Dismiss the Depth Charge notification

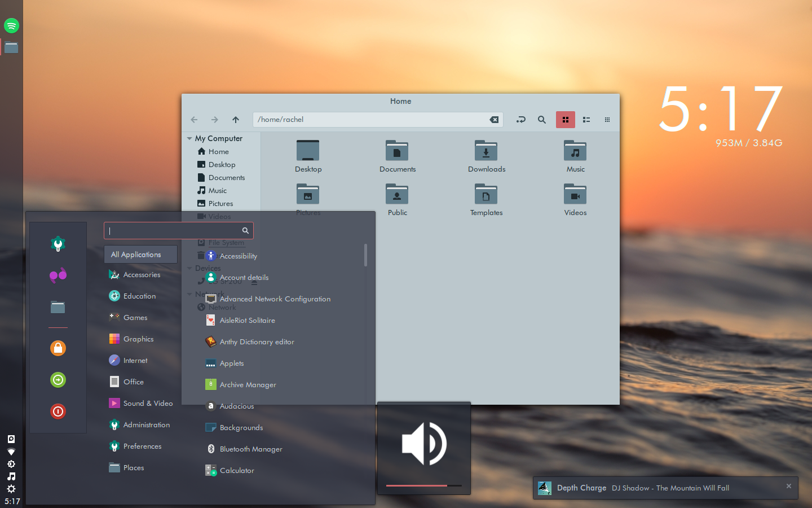tap(789, 486)
